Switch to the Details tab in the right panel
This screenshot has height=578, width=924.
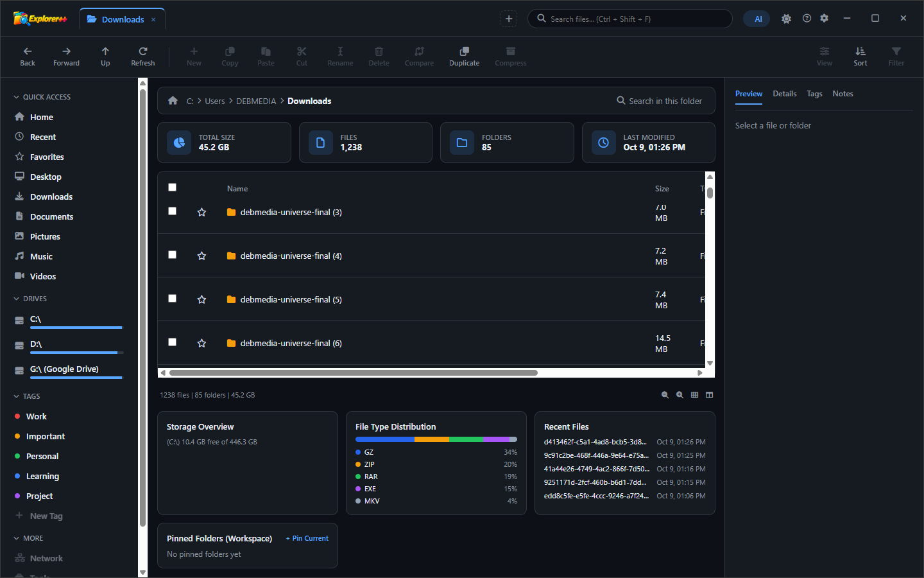[x=785, y=94]
